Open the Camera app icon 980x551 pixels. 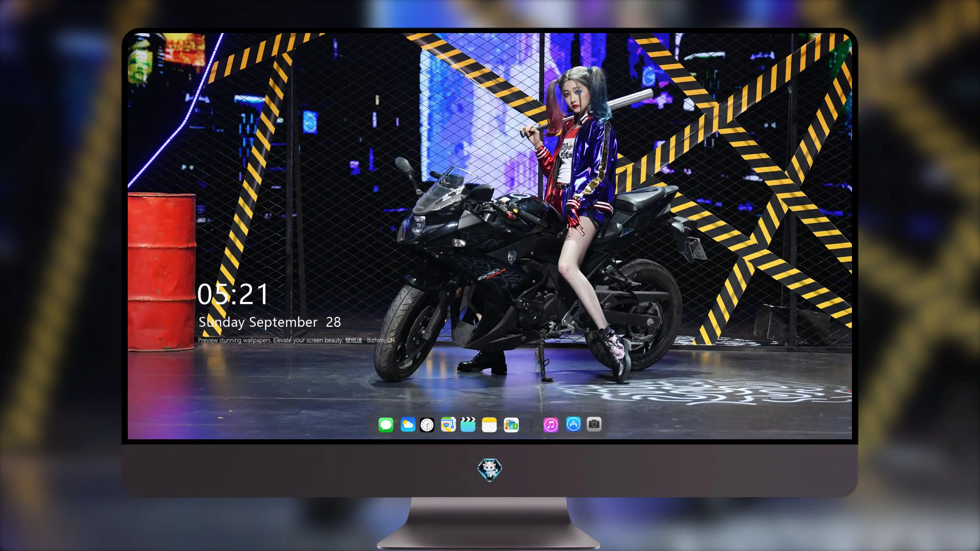point(594,424)
